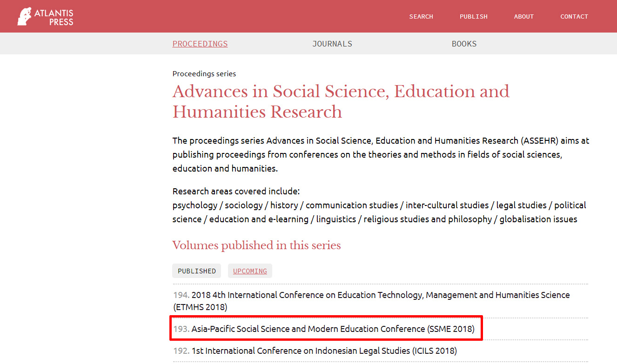This screenshot has width=617, height=364.
Task: Open the ABOUT menu item
Action: 523,17
